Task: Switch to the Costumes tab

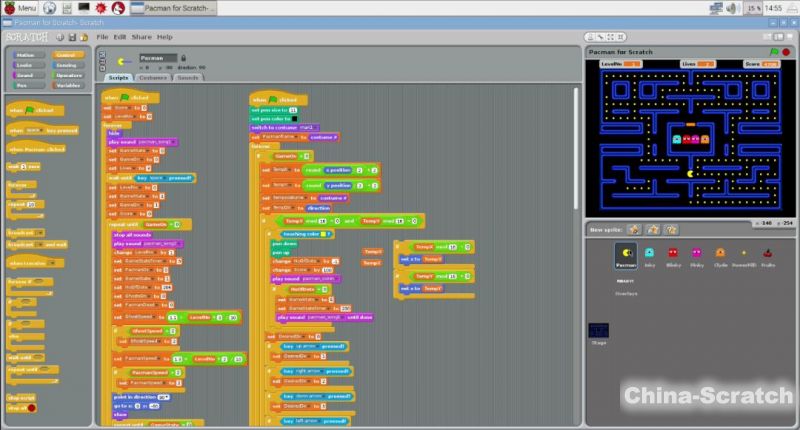Action: [x=153, y=77]
